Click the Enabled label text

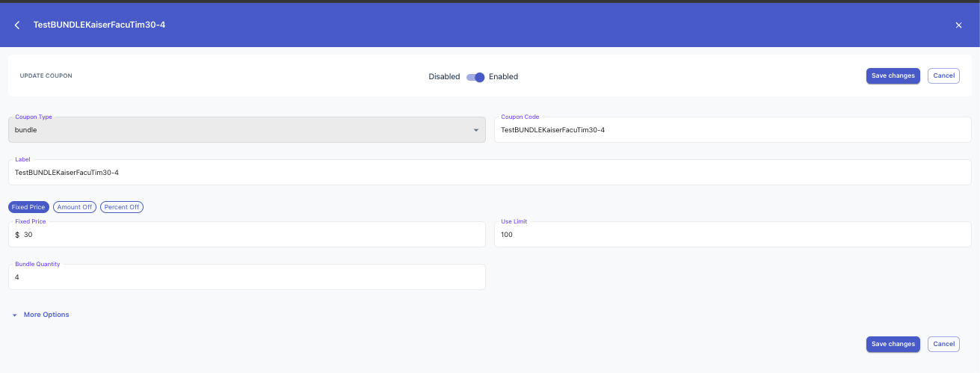click(503, 77)
